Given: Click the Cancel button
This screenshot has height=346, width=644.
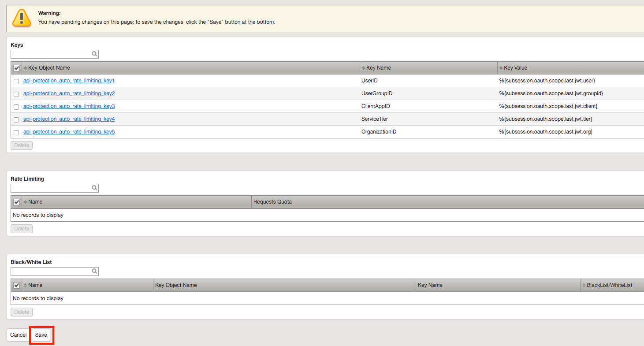Looking at the screenshot, I should (19, 335).
